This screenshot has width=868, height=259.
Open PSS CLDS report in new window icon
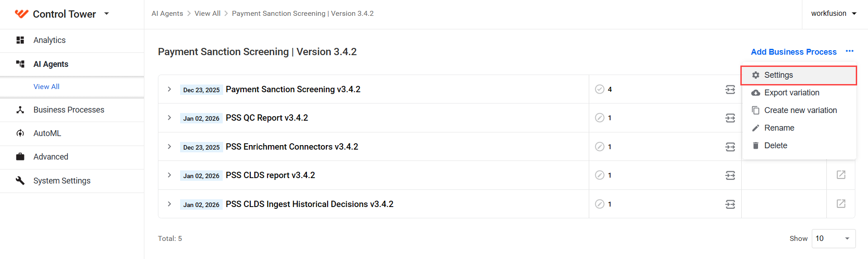point(841,175)
